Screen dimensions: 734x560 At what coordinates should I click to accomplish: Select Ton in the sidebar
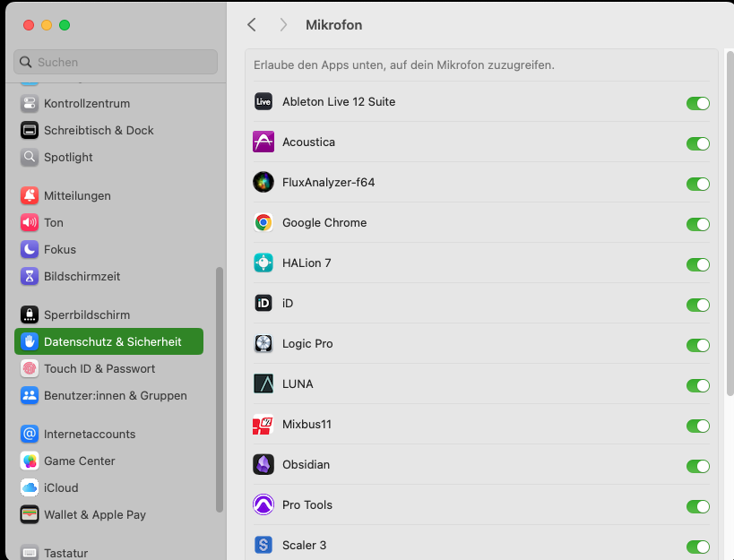(x=108, y=222)
